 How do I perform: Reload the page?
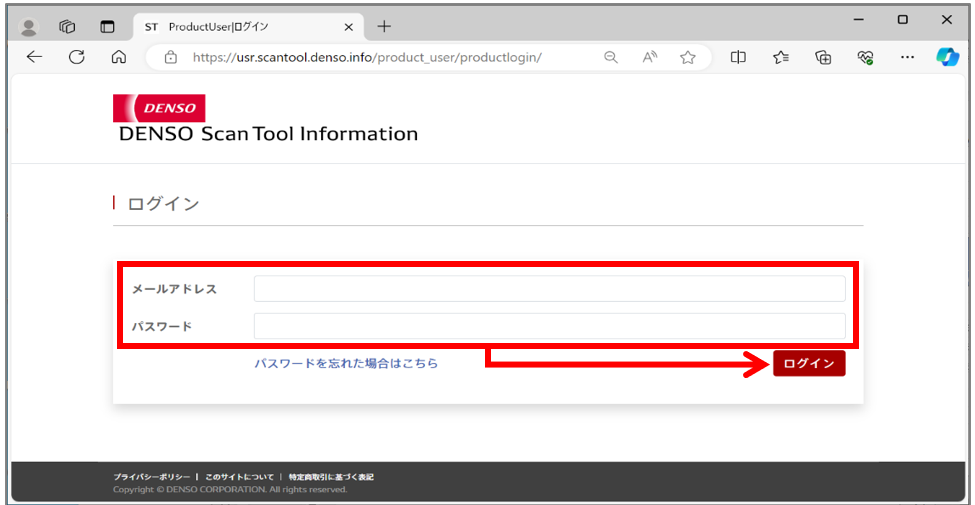click(76, 57)
